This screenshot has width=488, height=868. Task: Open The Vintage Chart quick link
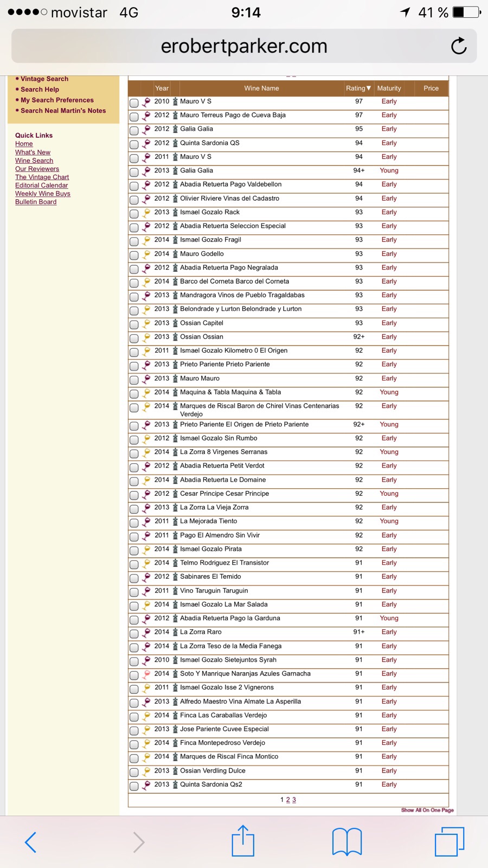(42, 177)
